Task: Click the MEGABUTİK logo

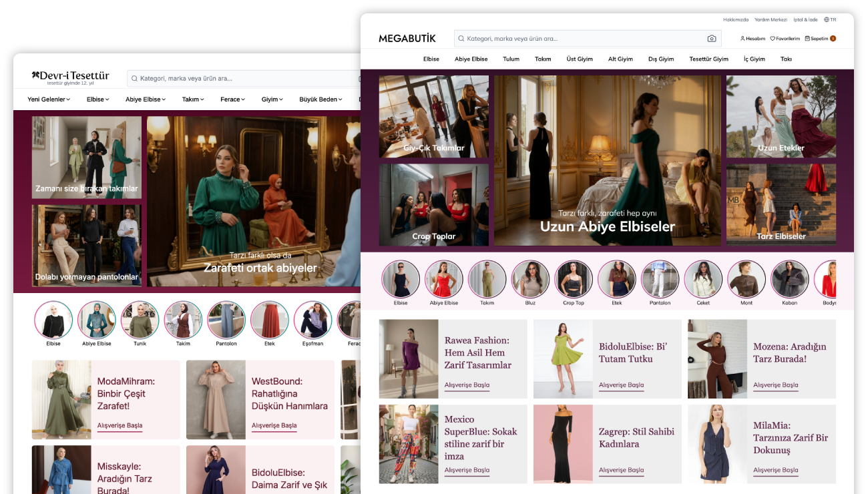Action: tap(407, 39)
